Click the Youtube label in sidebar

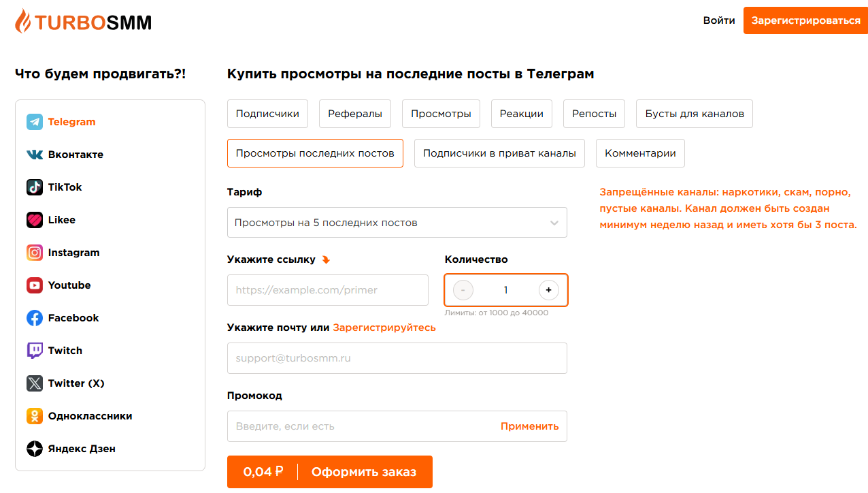(69, 285)
